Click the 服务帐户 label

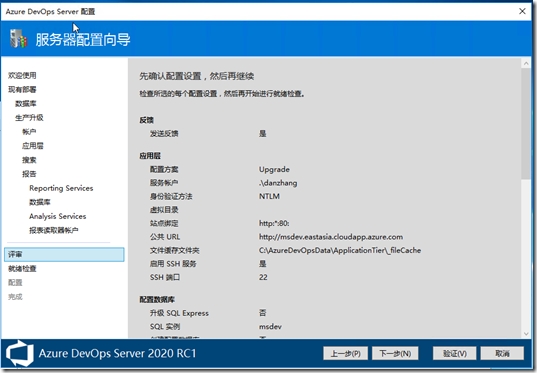(x=164, y=183)
